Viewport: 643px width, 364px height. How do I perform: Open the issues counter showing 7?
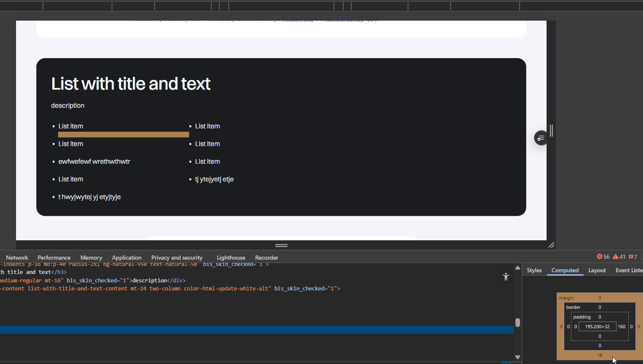(633, 257)
